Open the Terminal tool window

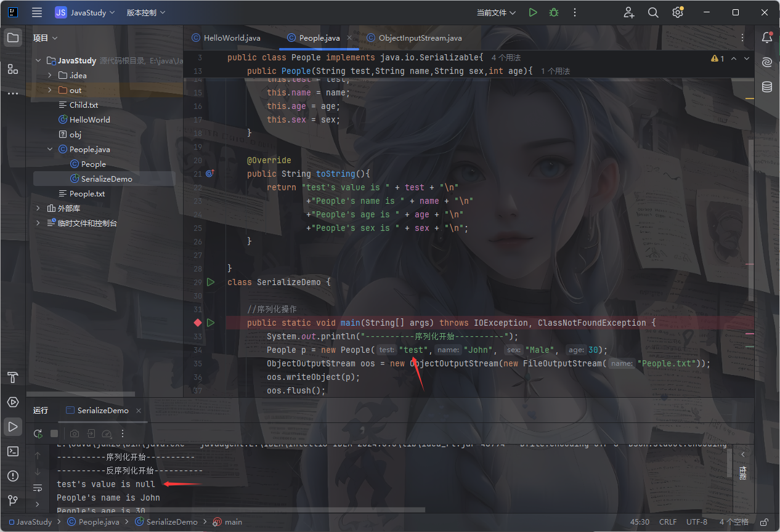[12, 451]
